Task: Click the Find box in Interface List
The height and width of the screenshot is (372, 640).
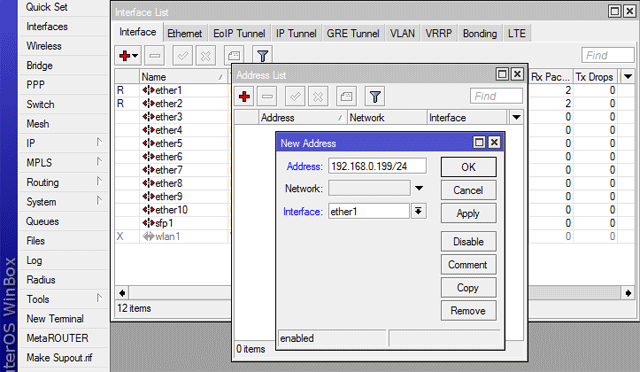Action: coord(607,55)
